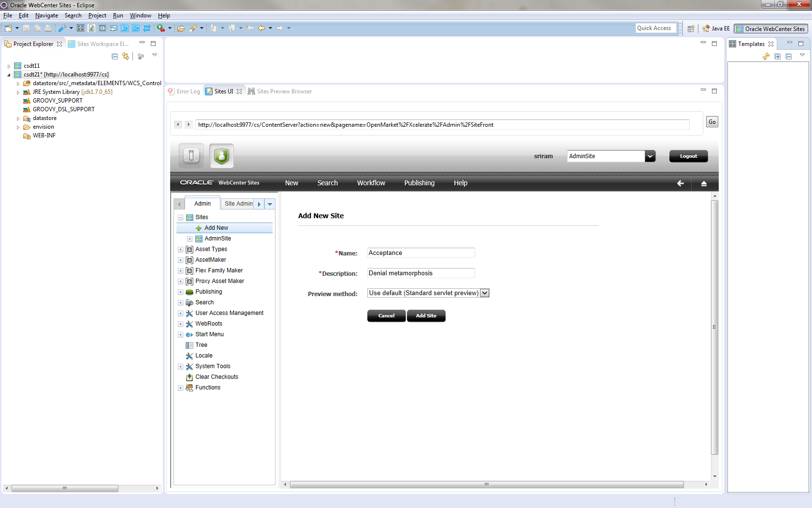812x508 pixels.
Task: Switch to the Error Log tab
Action: tap(184, 91)
